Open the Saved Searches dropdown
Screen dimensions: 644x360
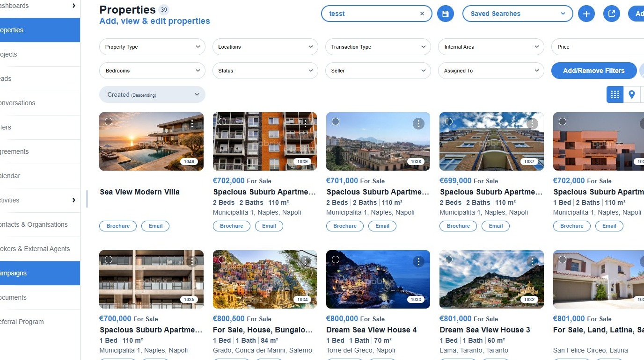[x=518, y=14]
